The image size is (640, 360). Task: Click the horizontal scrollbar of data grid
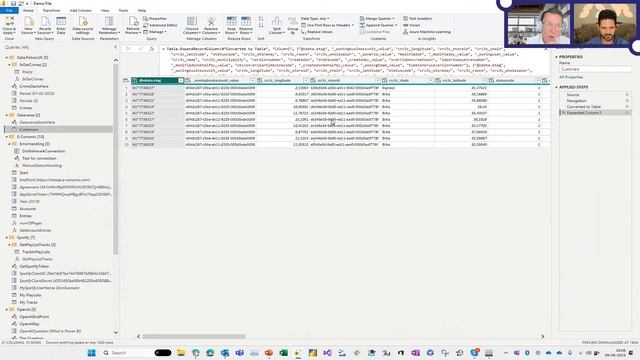click(194, 336)
